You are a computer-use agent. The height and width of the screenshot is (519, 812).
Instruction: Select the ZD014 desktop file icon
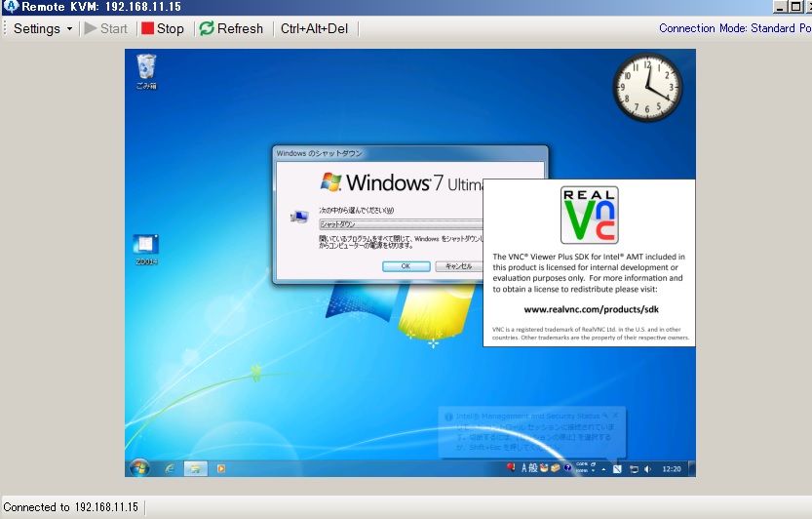pos(146,250)
